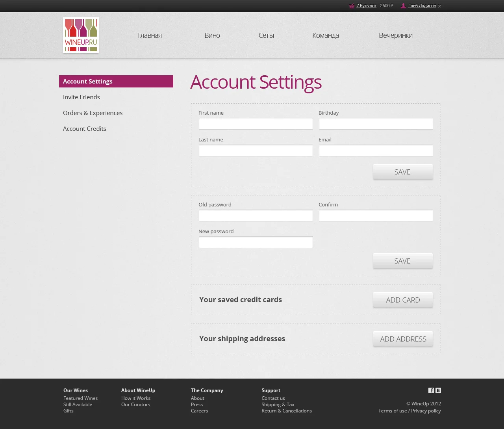The image size is (504, 429).
Task: Log out via the × next to Глеб Ладисов
Action: coord(440,6)
